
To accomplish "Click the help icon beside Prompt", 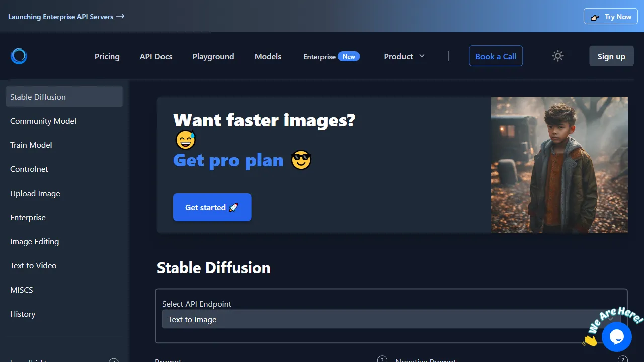I will tap(382, 359).
